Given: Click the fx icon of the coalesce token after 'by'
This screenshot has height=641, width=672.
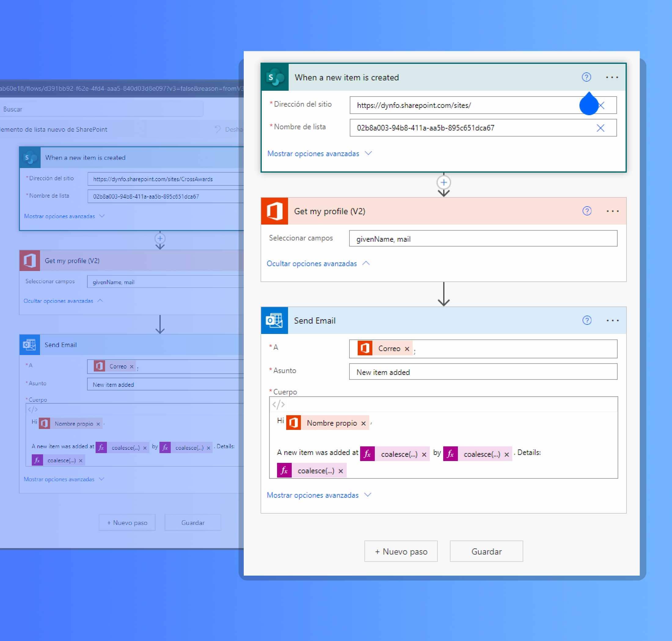Looking at the screenshot, I should (x=450, y=454).
